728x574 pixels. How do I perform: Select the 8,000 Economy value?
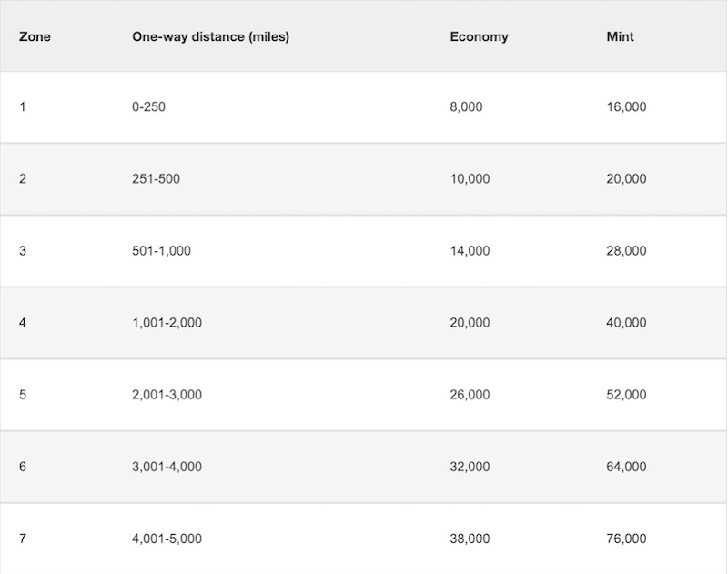tap(466, 106)
